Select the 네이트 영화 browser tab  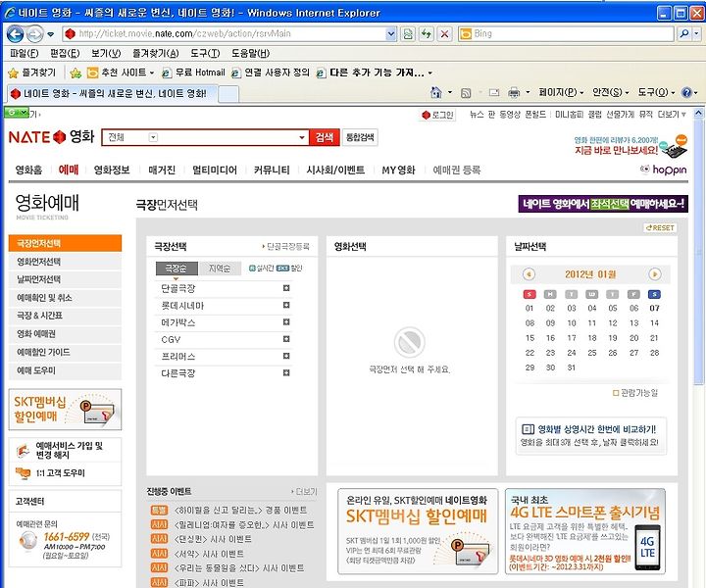click(x=113, y=93)
